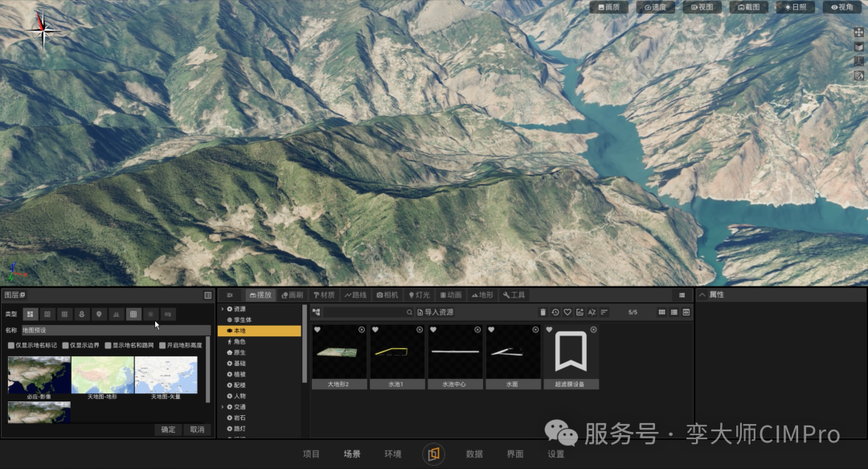Click the AZ sort icon
The height and width of the screenshot is (469, 868).
tap(592, 312)
